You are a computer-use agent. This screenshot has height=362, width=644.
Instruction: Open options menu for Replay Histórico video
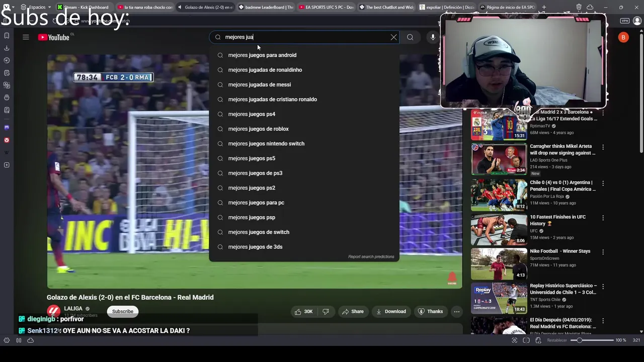tap(603, 287)
